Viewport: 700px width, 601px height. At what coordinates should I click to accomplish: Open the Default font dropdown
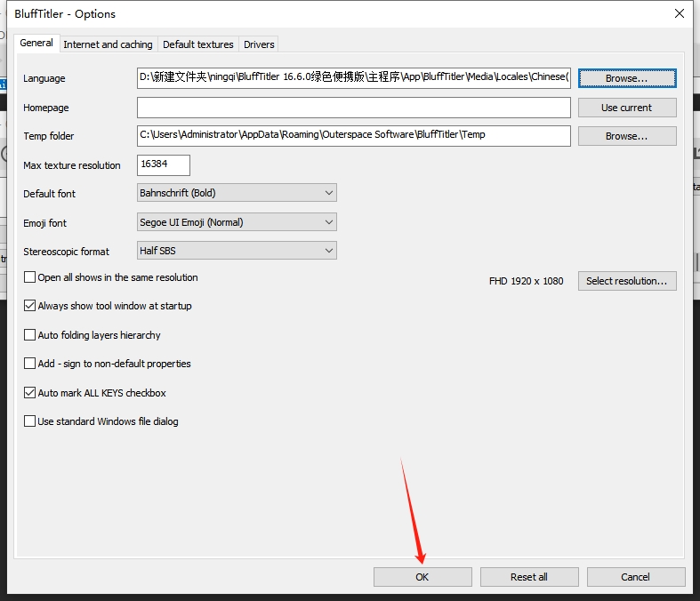click(x=237, y=193)
